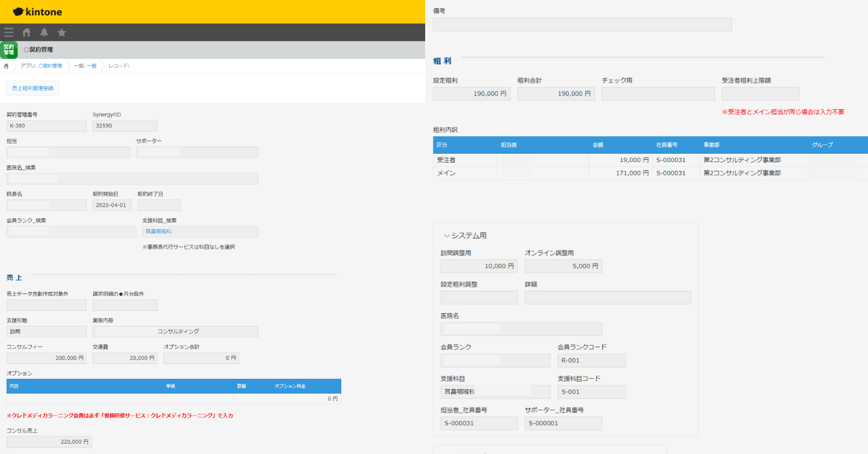This screenshot has width=868, height=454.
Task: Click the コンサルフィー amount field
Action: [46, 358]
